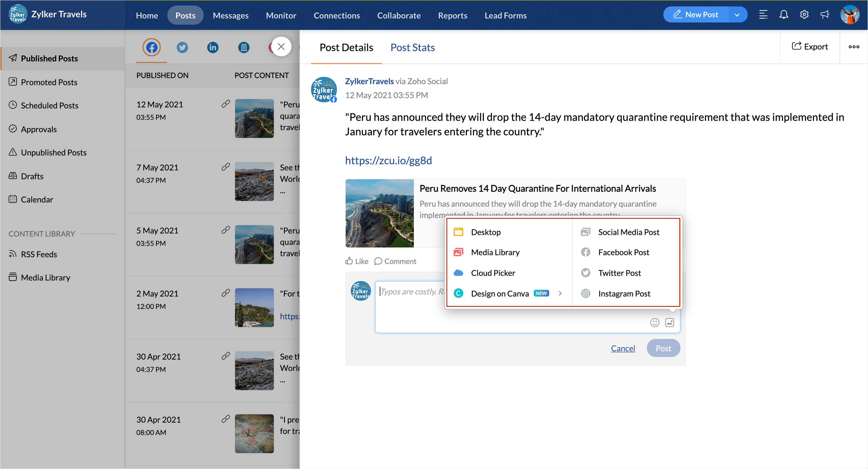Click the Export button
The image size is (868, 469).
(810, 46)
